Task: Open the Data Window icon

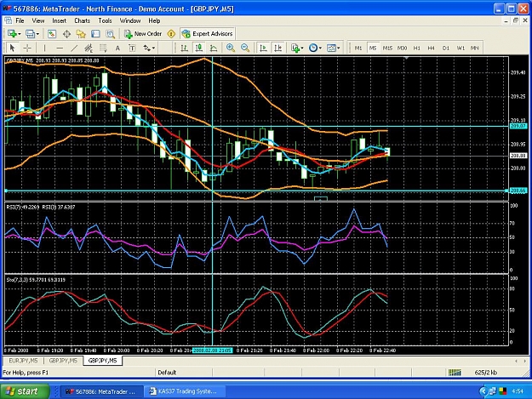Action: point(66,33)
